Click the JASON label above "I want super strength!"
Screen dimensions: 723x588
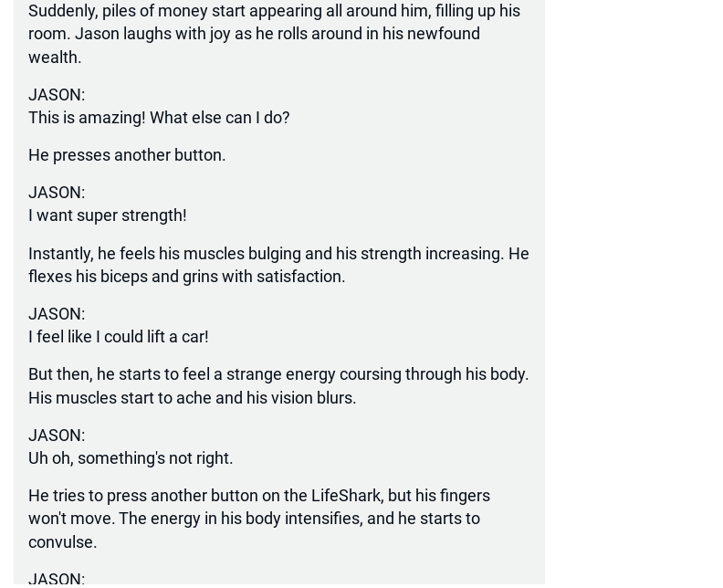57,193
